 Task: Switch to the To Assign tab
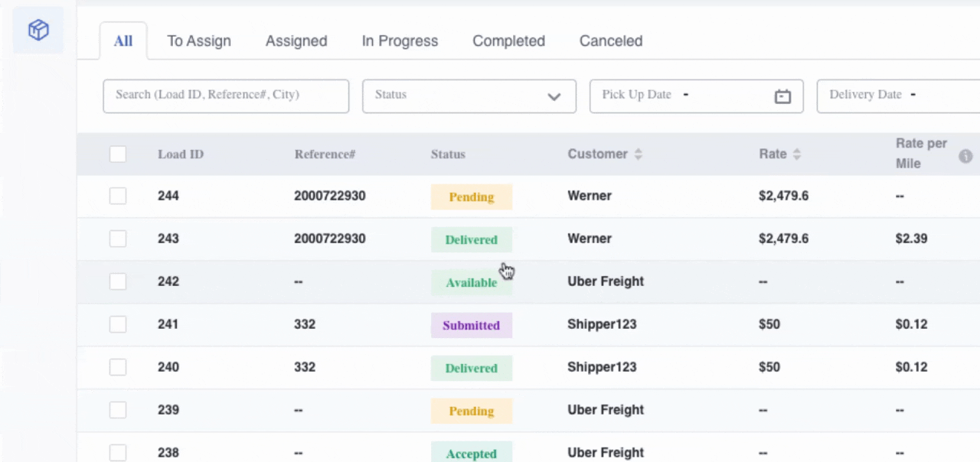tap(199, 41)
